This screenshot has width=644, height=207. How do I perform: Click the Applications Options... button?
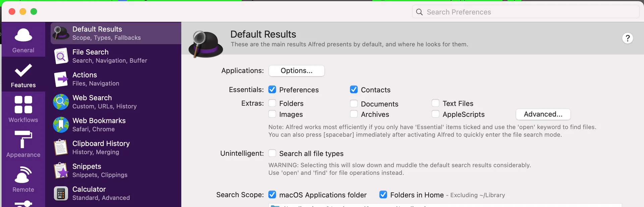click(x=297, y=71)
